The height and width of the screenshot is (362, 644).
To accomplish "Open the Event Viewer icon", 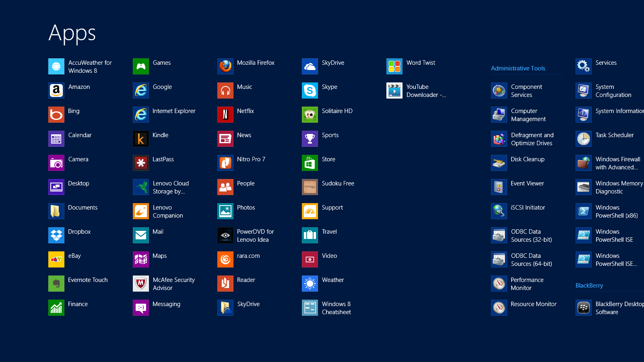I will [499, 187].
